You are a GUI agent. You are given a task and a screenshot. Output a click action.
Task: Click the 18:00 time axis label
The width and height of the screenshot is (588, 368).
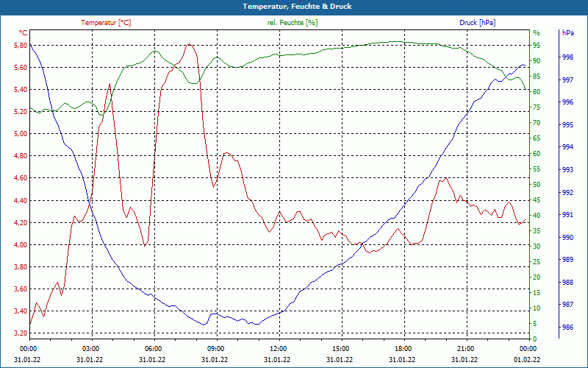click(402, 349)
